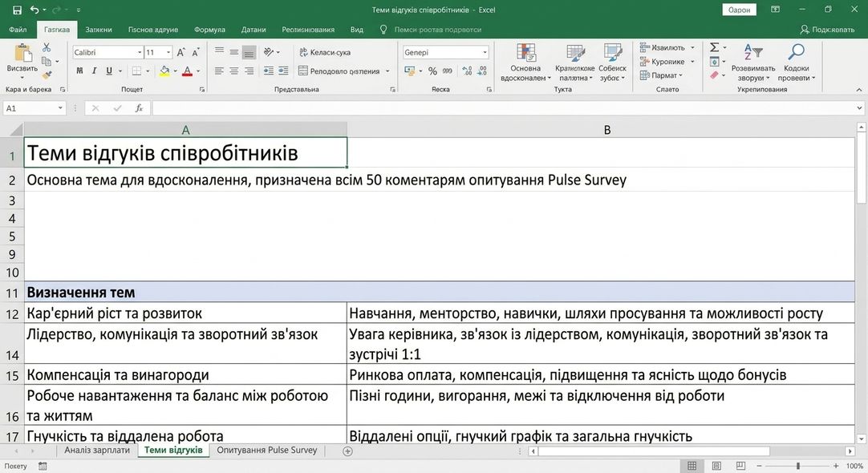Adjust the zoom slider in status bar
868x473 pixels.
click(x=797, y=466)
